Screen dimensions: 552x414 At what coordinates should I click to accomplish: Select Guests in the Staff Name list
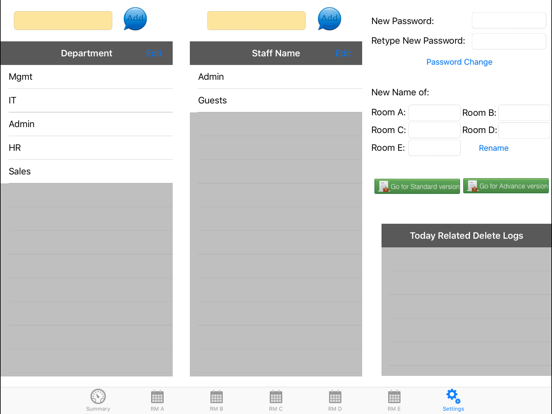click(276, 100)
